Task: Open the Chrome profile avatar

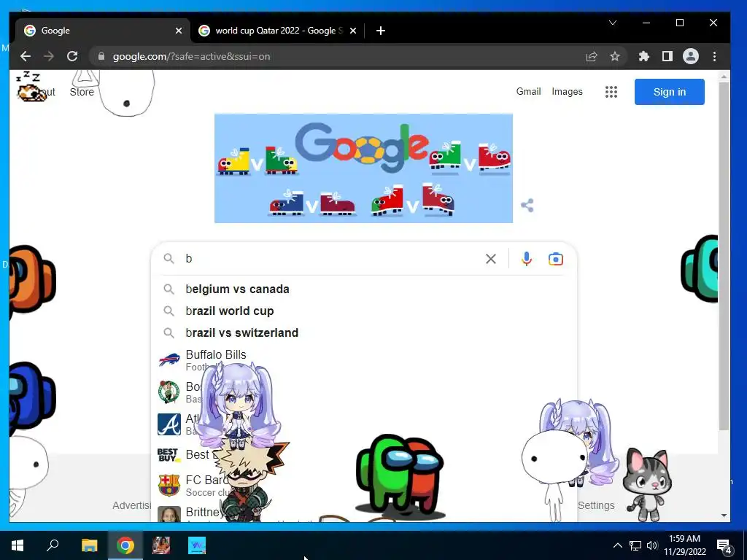Action: [691, 56]
